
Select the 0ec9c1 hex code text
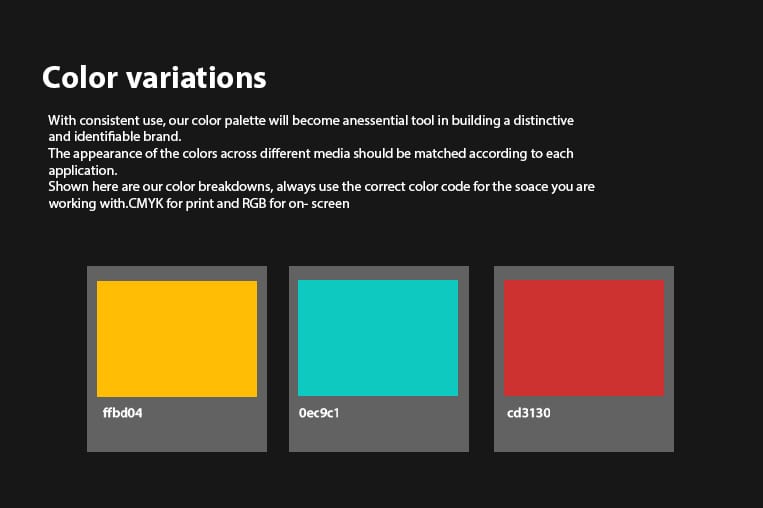point(319,412)
